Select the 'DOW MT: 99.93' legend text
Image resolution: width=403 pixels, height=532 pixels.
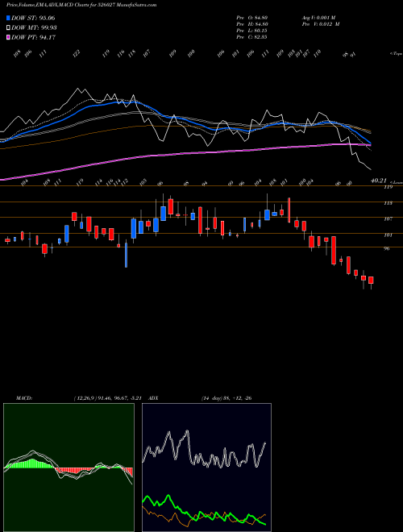click(34, 28)
